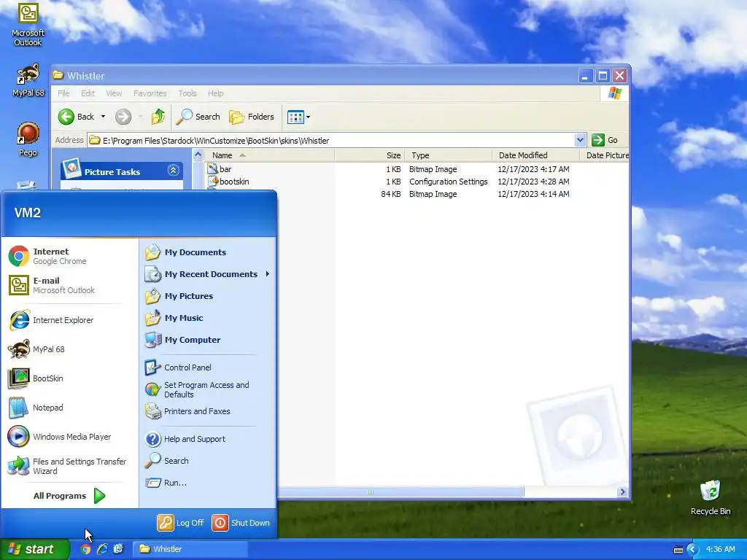Open the Views dropdown in toolbar
This screenshot has width=747, height=560.
coord(298,117)
